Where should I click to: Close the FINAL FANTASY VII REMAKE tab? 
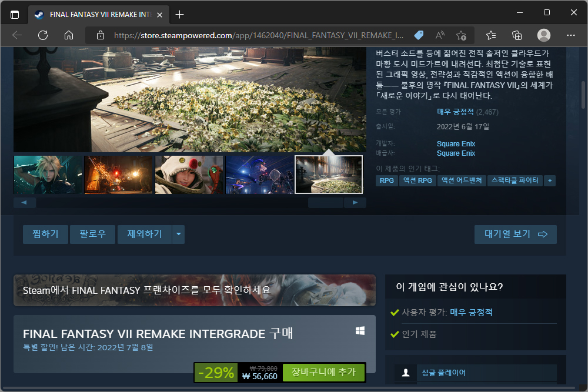160,15
